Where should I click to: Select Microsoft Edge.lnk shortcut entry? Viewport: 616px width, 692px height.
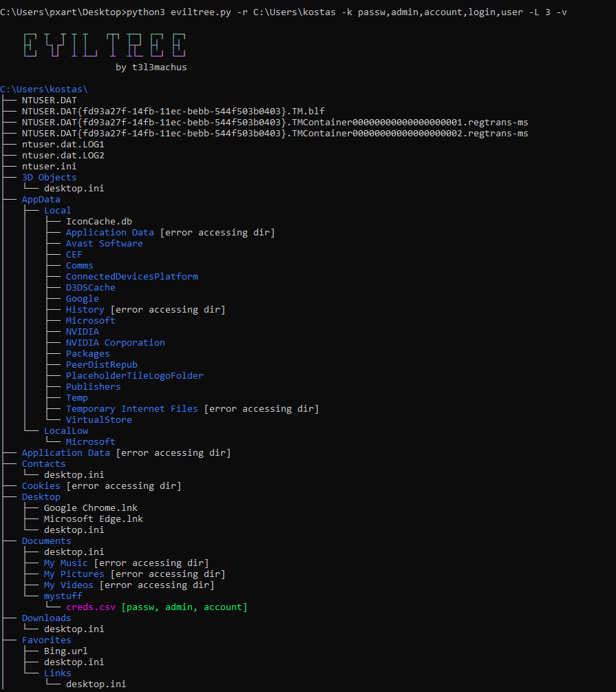click(x=93, y=519)
